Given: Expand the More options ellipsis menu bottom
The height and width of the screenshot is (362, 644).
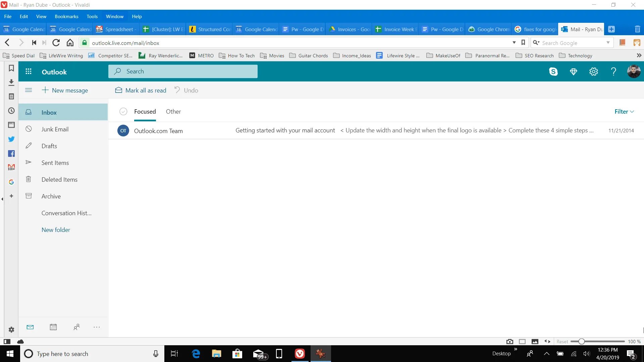Looking at the screenshot, I should (97, 327).
